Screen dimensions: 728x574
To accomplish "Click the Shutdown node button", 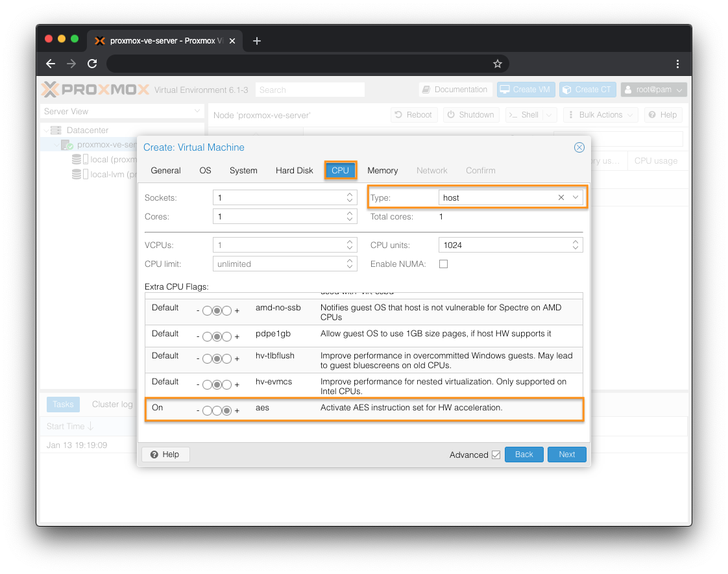I will point(471,115).
